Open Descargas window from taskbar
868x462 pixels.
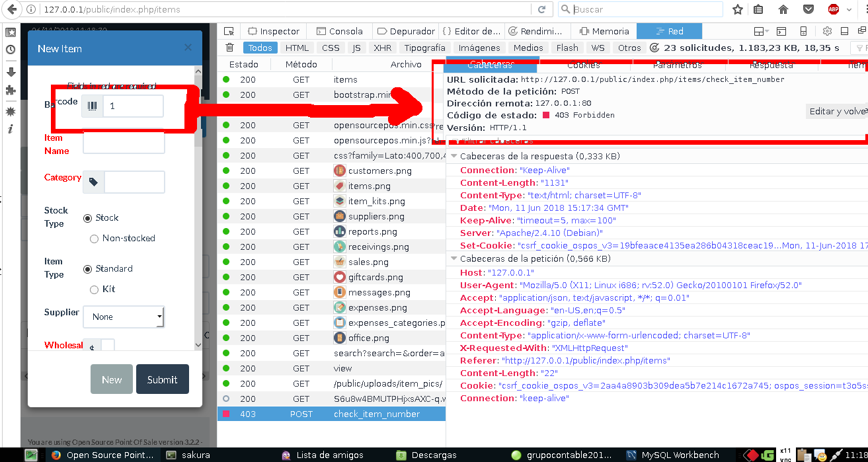click(x=426, y=455)
